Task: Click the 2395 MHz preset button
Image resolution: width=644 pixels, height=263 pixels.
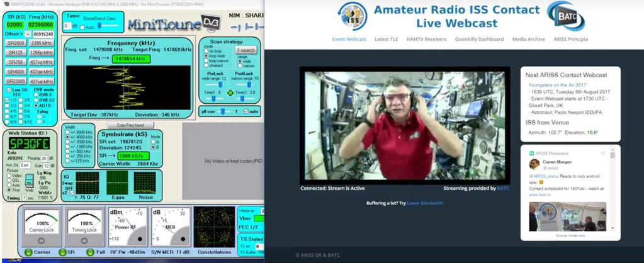Action: (x=42, y=43)
